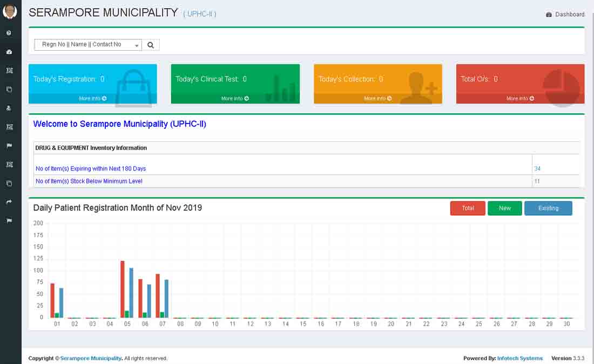The height and width of the screenshot is (364, 594).
Task: Open More info on Today's Collection card
Action: 377,99
